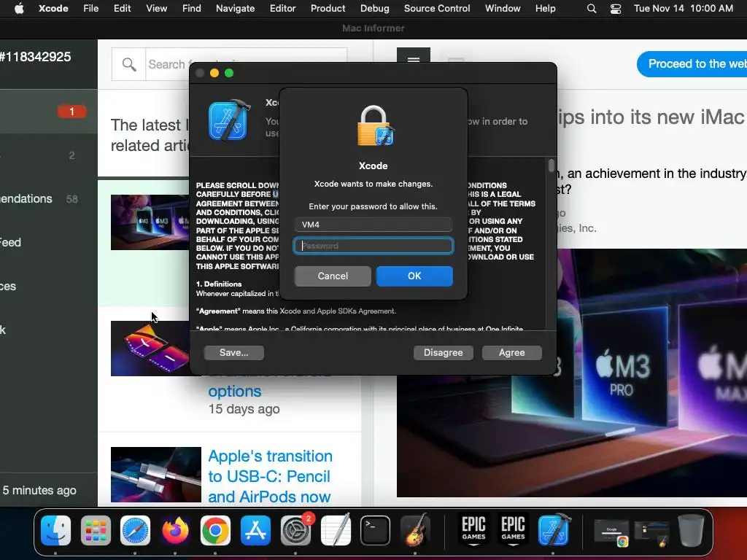Click the Password field
Screen dimensions: 747x560
[373, 246]
